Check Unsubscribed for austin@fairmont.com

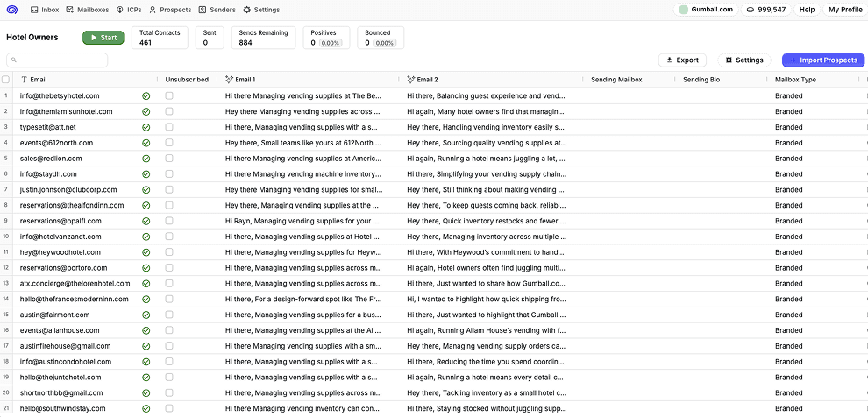point(169,315)
